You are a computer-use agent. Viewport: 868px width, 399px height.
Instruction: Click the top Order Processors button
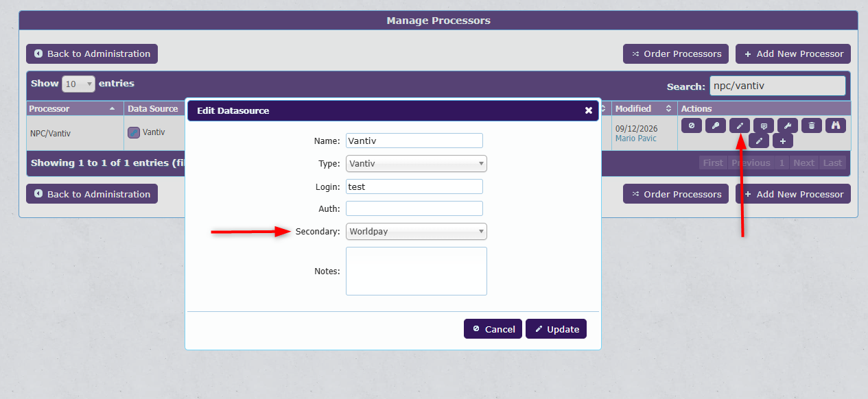(x=676, y=53)
